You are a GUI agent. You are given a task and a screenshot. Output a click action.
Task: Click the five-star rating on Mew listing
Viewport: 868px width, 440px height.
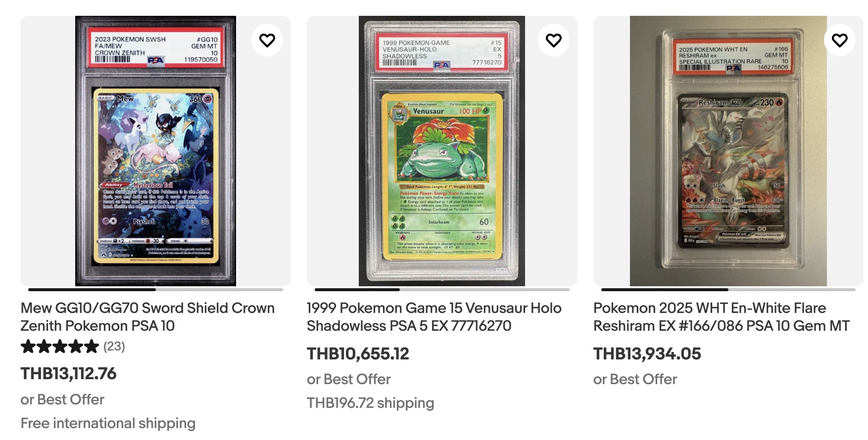click(x=60, y=347)
